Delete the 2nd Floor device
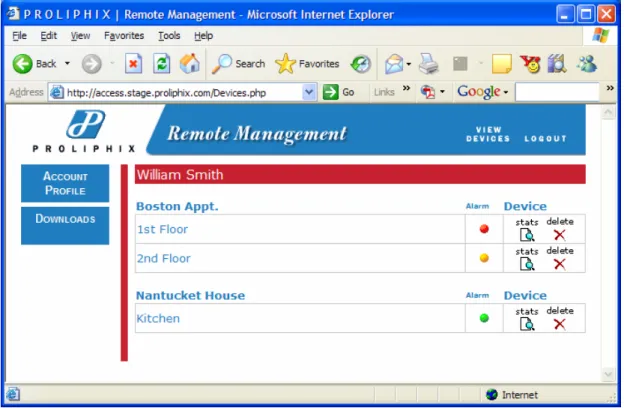 coord(560,264)
